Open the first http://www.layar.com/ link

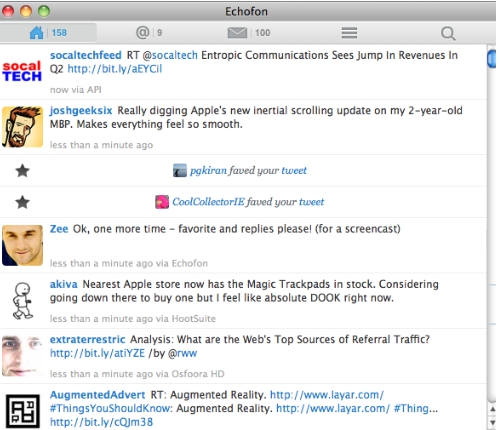point(327,395)
